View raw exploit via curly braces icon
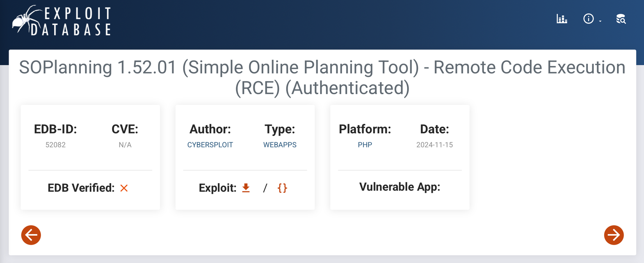644x263 pixels. 282,188
